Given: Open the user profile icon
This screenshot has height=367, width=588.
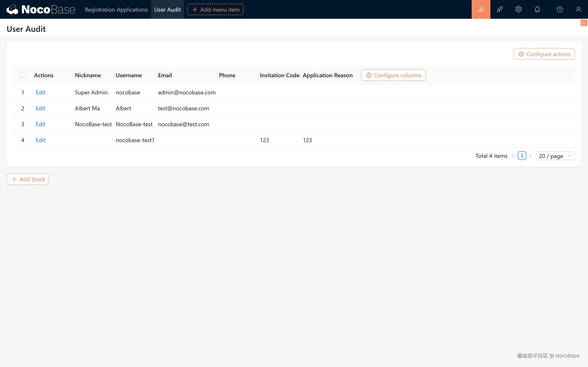Looking at the screenshot, I should click(578, 9).
